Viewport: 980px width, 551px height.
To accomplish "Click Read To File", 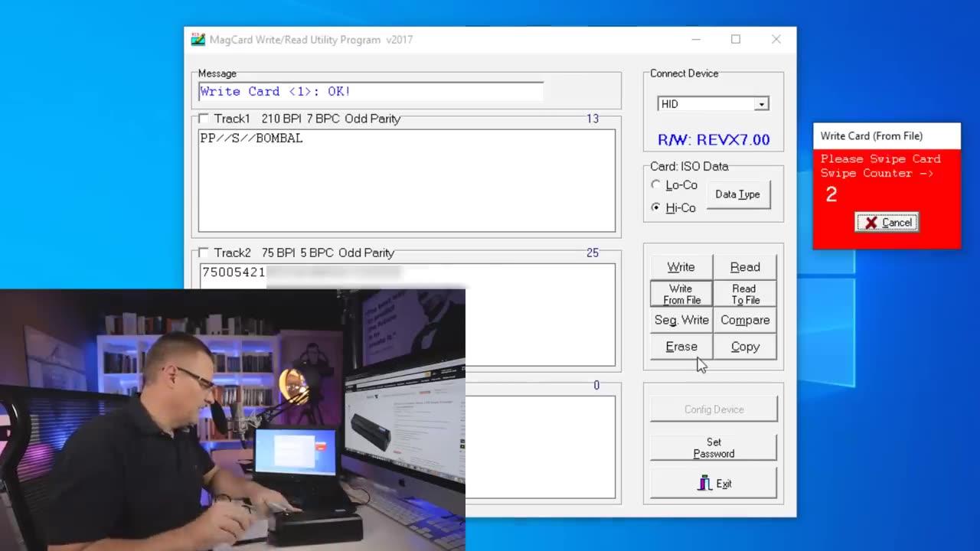I will [x=744, y=294].
